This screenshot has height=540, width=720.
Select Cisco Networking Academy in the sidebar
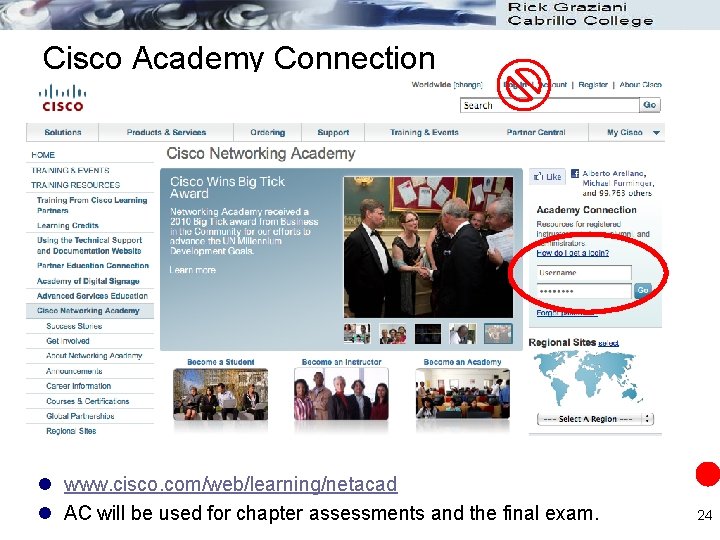(90, 311)
